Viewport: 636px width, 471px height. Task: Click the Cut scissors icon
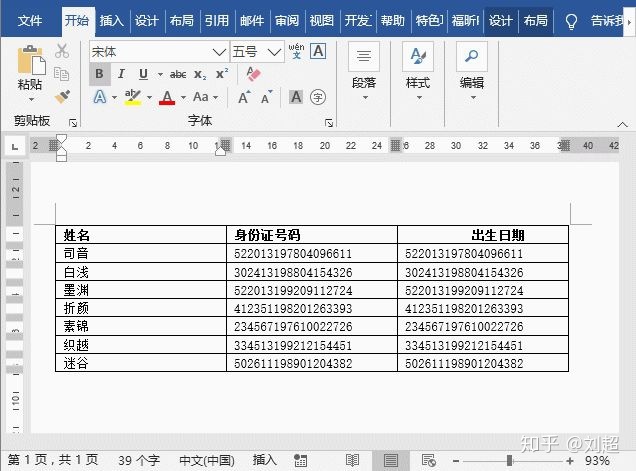tap(62, 51)
